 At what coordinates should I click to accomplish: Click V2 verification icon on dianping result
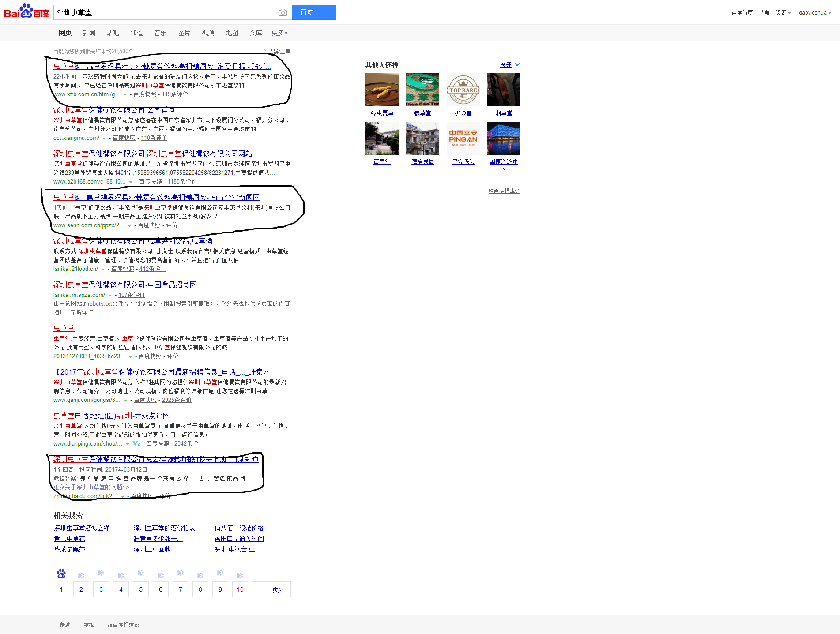(x=136, y=444)
